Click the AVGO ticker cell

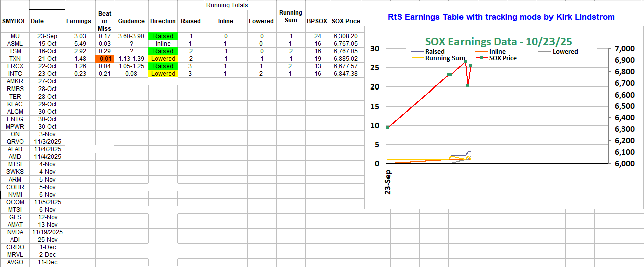[15, 262]
